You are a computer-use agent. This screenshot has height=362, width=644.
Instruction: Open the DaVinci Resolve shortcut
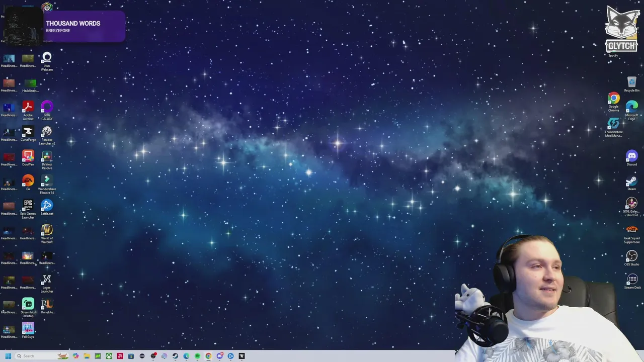[47, 160]
